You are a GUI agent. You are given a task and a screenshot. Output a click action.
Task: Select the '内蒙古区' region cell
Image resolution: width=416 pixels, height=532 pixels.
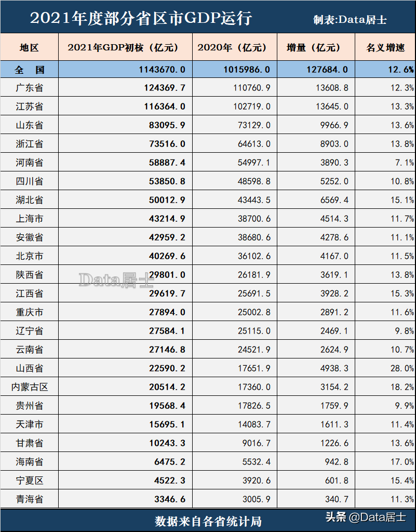(30, 387)
